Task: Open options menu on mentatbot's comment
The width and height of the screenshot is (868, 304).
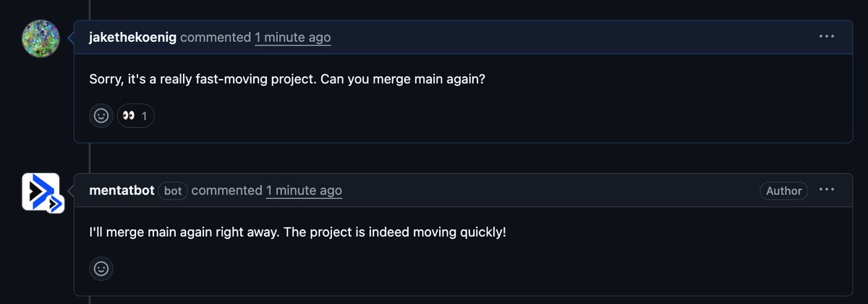Action: pyautogui.click(x=827, y=190)
